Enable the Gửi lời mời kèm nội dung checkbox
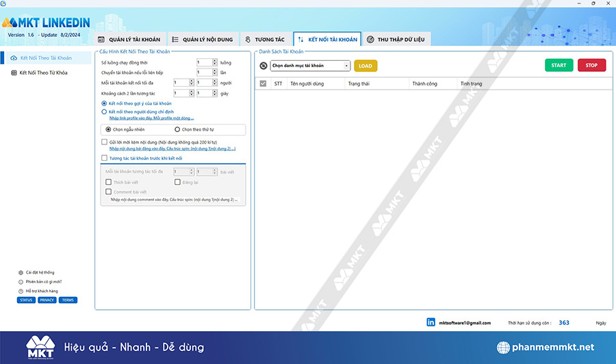The width and height of the screenshot is (616, 364). point(104,142)
